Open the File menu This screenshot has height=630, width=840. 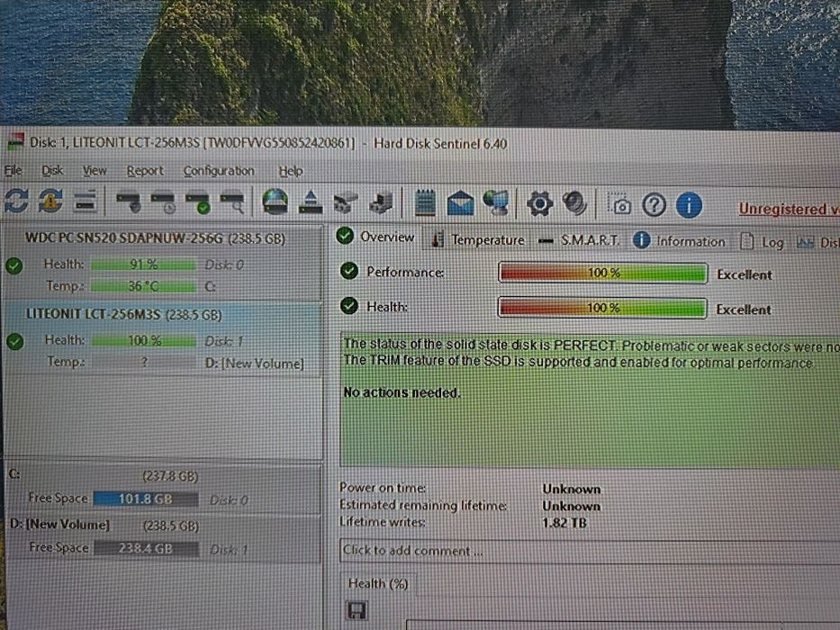pos(13,170)
